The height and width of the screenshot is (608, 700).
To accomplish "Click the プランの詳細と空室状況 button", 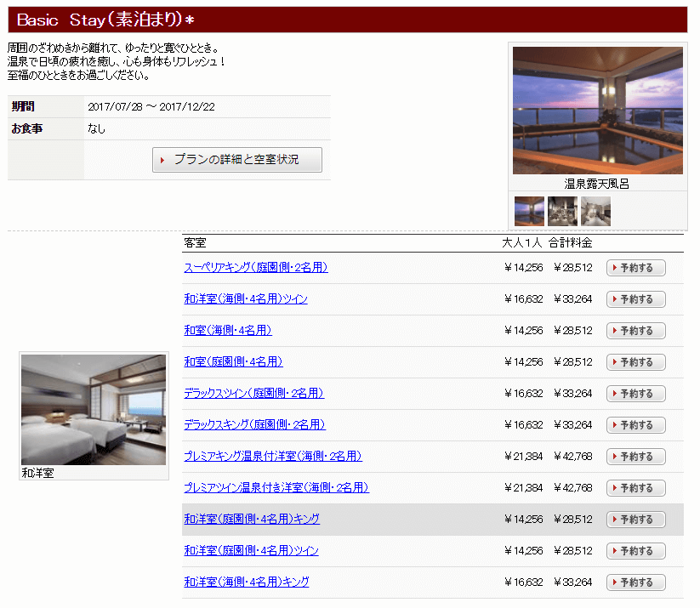I will [237, 160].
